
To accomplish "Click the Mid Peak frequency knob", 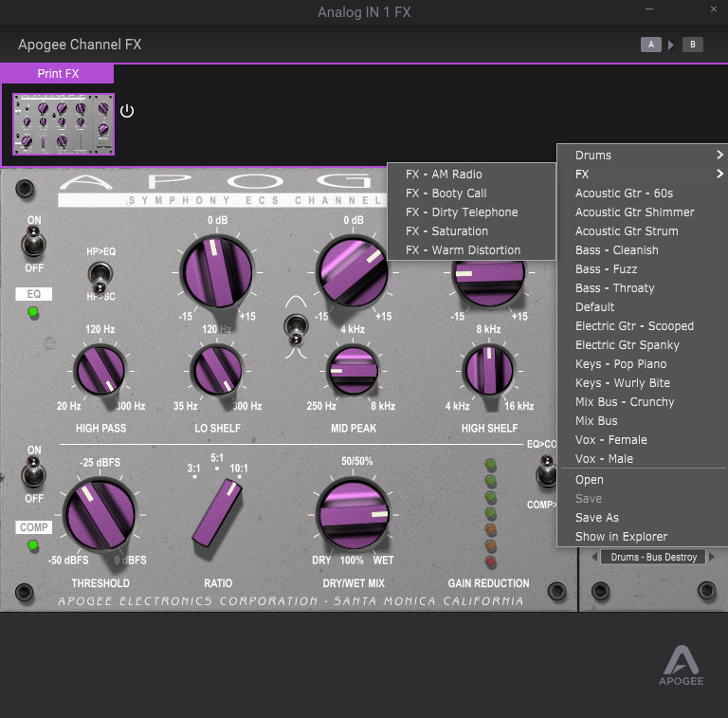I will [x=352, y=370].
